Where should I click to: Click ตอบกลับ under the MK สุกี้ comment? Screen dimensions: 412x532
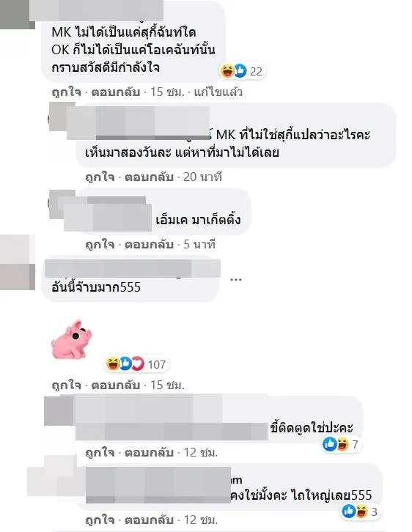[115, 92]
